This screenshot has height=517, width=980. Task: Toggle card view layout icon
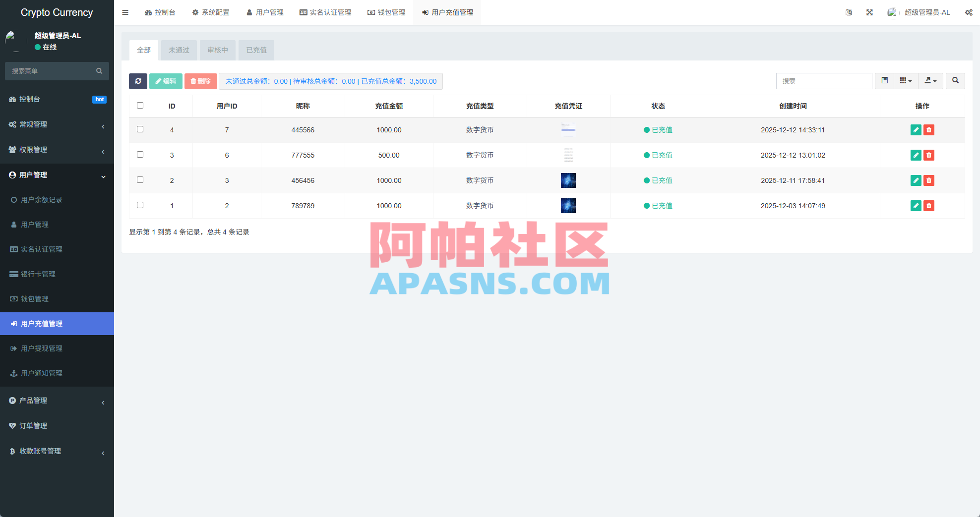tap(884, 81)
